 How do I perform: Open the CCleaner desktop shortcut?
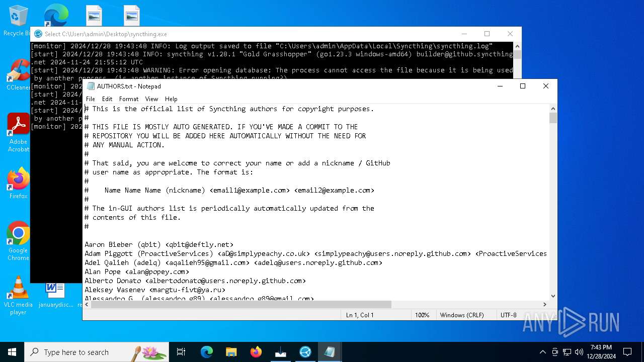pos(18,75)
